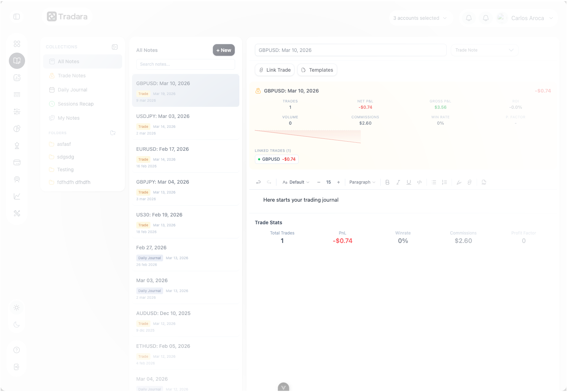Increase font size with plus stepper

(339, 182)
